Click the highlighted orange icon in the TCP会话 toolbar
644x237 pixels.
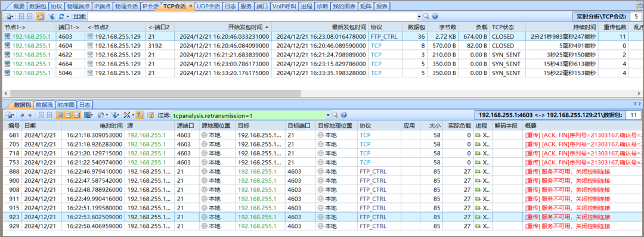coord(41,17)
